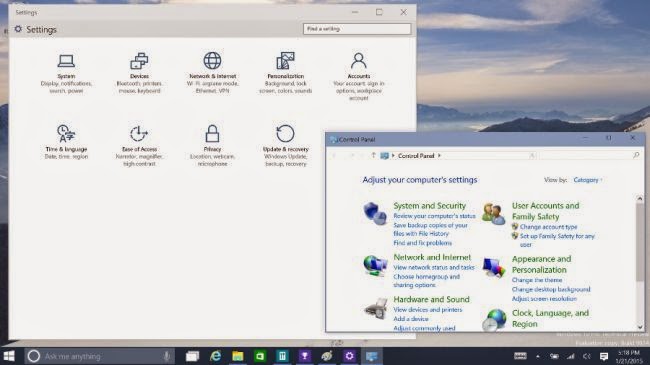650x365 pixels.
Task: Open Ease of Access settings
Action: click(x=139, y=146)
